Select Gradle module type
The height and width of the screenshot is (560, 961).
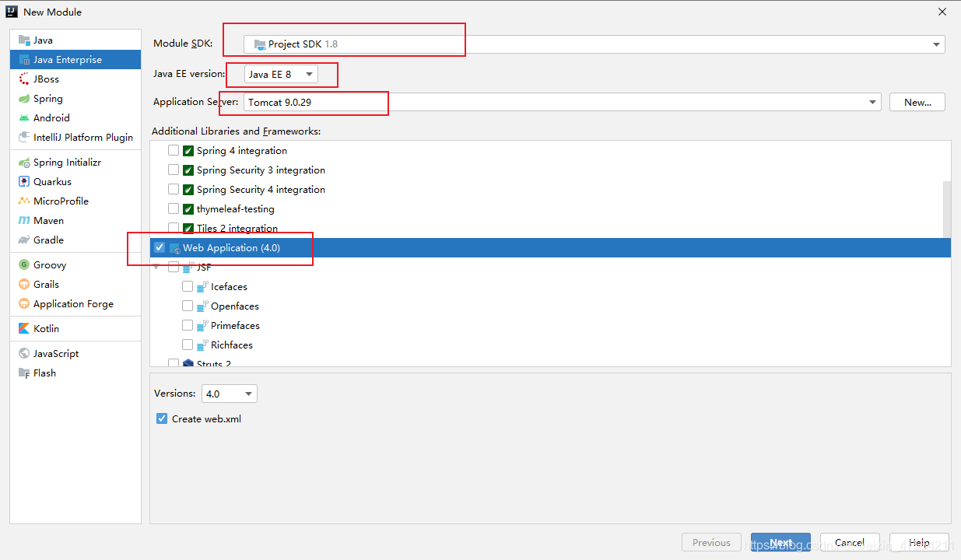(75, 240)
